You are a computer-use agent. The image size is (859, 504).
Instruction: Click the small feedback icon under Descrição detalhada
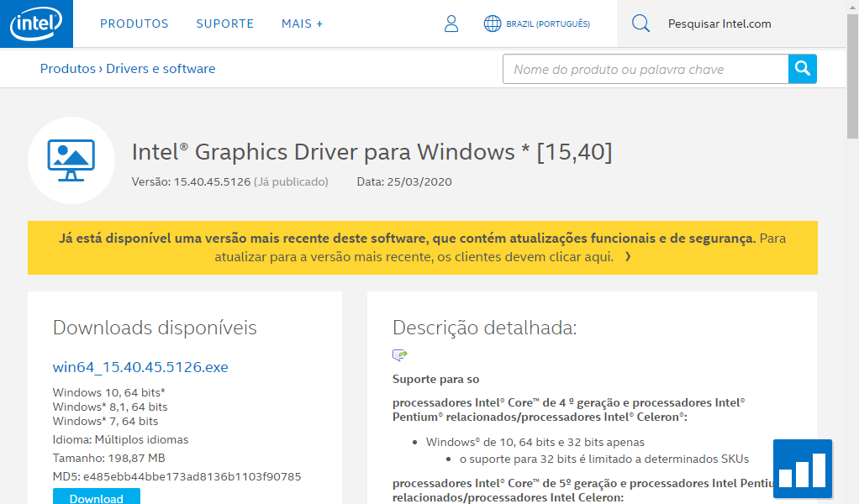click(x=400, y=355)
